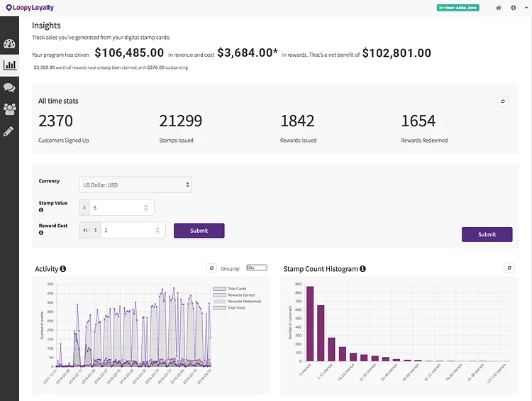Open the dashboard gauge icon in sidebar

(9, 43)
